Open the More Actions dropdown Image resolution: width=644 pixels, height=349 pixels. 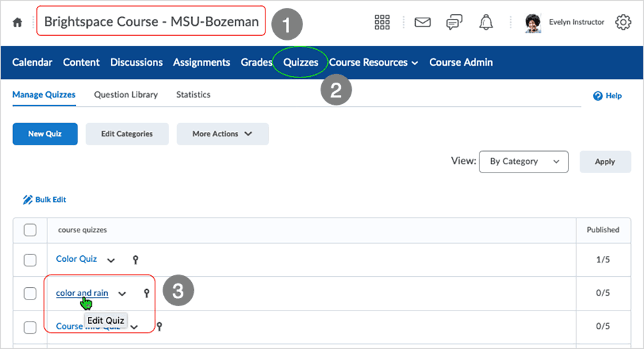pyautogui.click(x=222, y=134)
